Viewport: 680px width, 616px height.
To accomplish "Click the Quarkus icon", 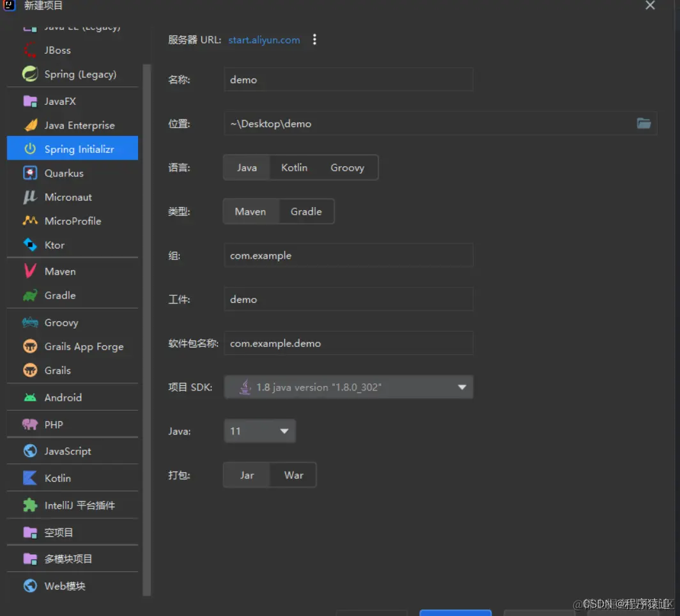I will 30,173.
